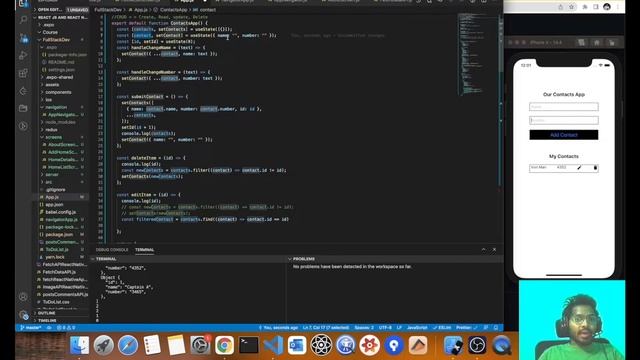
Task: Expand the .expo-shared folder
Action: click(x=60, y=77)
